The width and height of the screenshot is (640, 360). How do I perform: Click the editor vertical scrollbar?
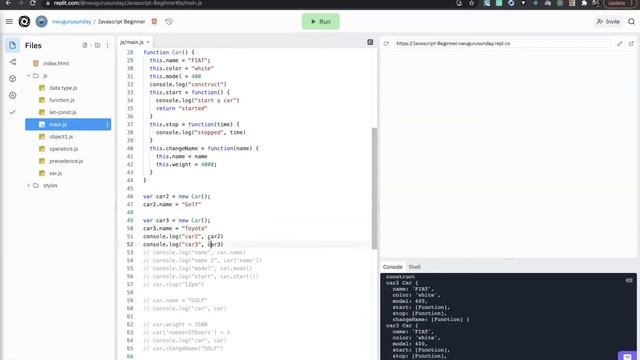point(374,188)
